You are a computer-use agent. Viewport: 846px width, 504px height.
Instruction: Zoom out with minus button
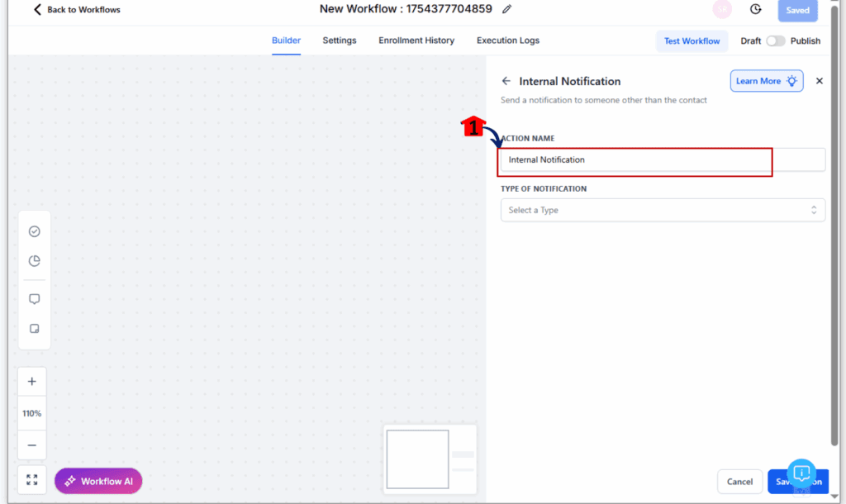(x=32, y=445)
